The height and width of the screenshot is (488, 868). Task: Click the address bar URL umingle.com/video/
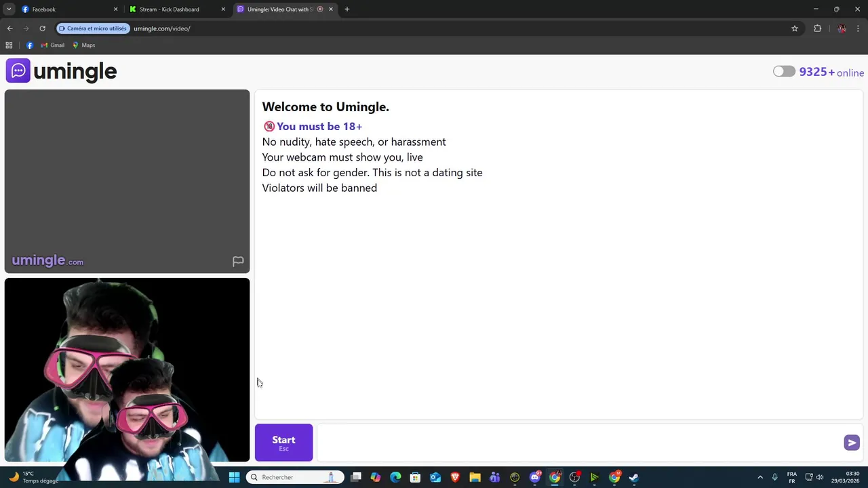(x=162, y=28)
